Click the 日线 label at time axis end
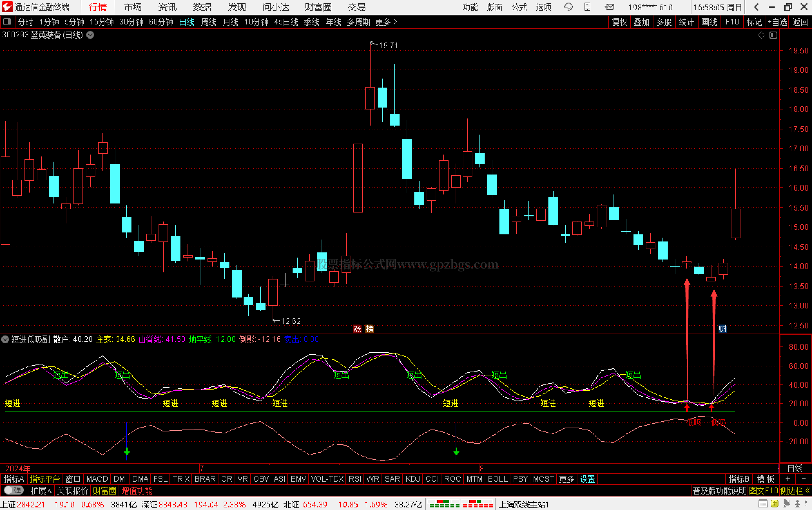 pyautogui.click(x=795, y=468)
